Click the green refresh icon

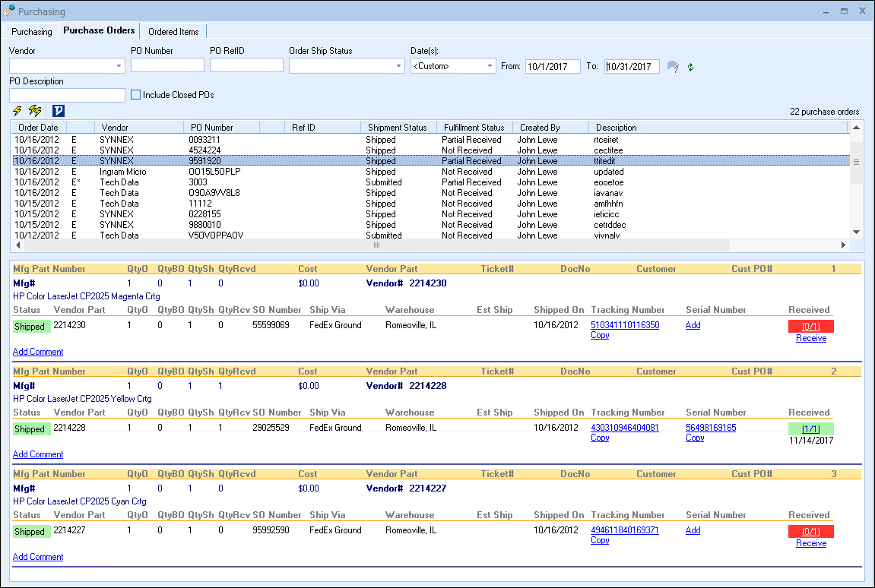click(690, 67)
